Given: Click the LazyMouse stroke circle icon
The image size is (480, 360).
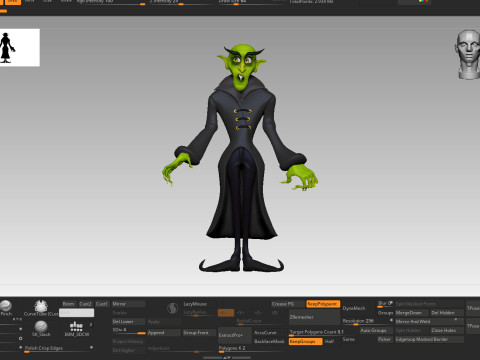Looking at the screenshot, I should coord(172,308).
